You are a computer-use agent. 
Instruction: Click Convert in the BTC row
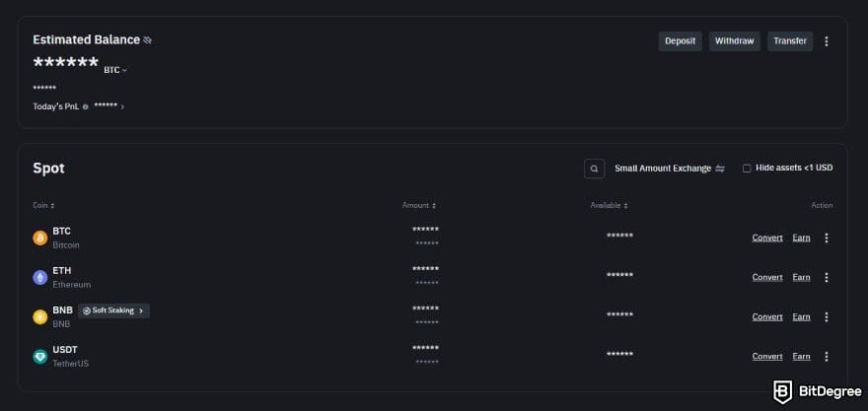click(767, 238)
